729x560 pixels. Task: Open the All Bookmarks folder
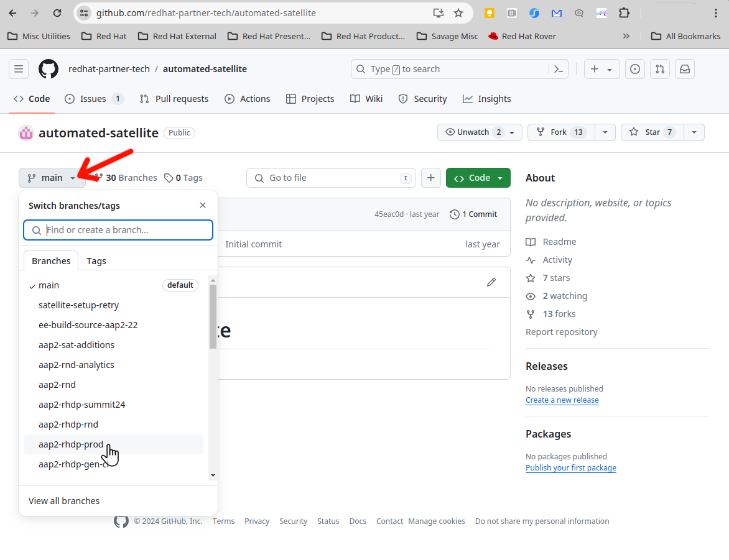click(x=685, y=36)
